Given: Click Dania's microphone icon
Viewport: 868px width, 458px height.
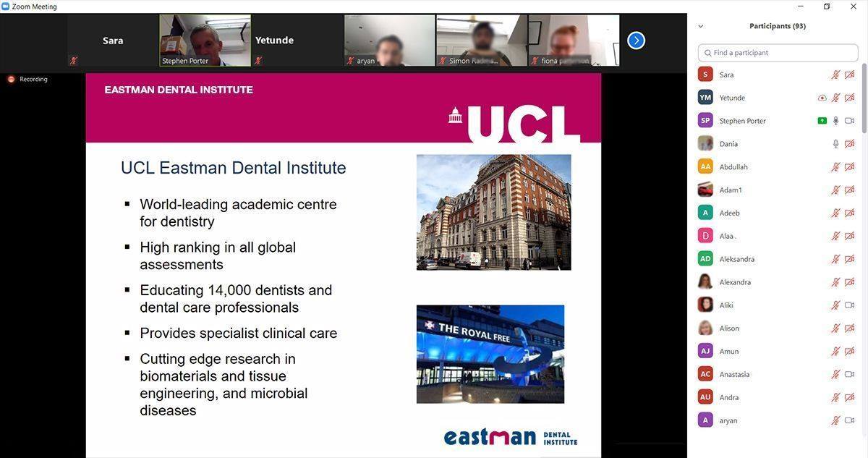Looking at the screenshot, I should tap(835, 144).
